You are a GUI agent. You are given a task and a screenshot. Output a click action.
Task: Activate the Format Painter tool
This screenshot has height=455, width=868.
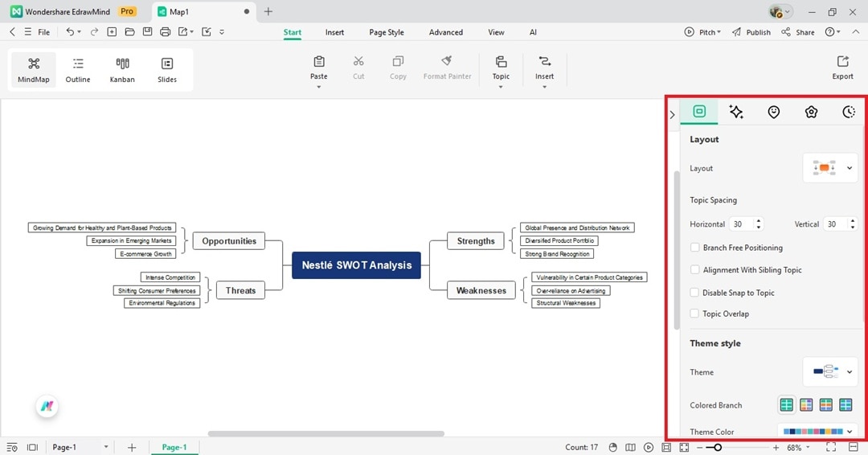click(448, 68)
